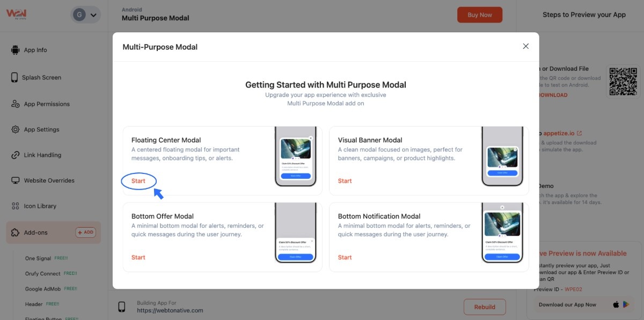This screenshot has height=320, width=644.
Task: Open the One Signal add-on
Action: [x=38, y=258]
